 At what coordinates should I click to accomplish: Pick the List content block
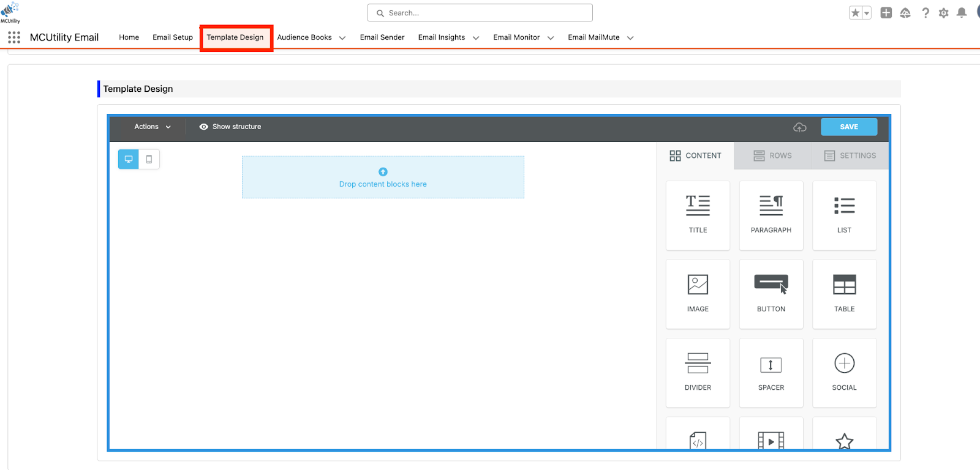[844, 215]
